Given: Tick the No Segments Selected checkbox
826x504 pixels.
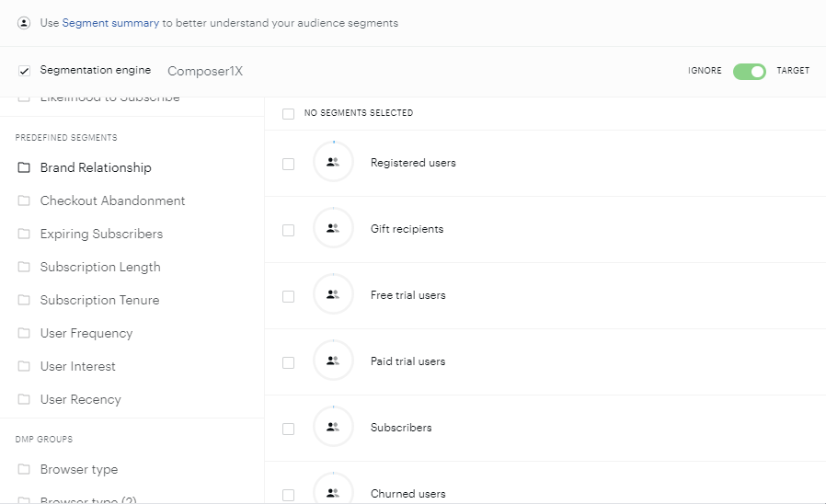Looking at the screenshot, I should pos(288,114).
